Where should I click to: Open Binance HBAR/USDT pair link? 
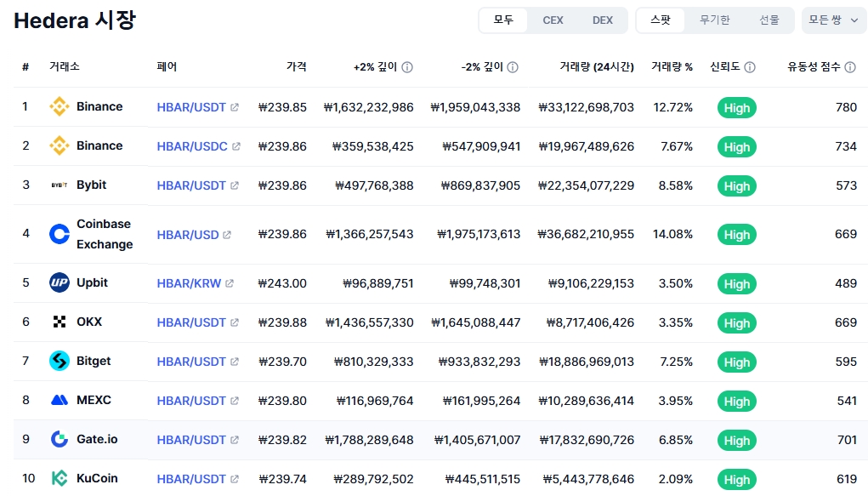191,107
